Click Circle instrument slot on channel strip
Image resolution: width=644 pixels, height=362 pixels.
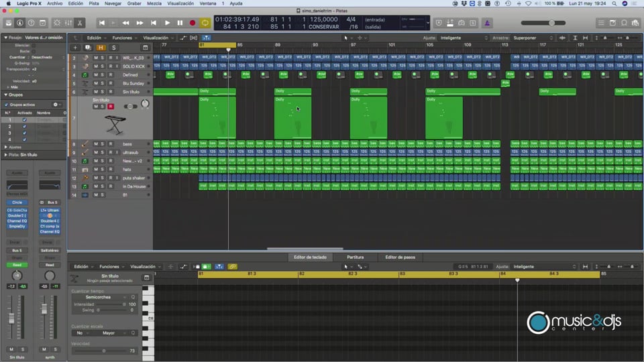coord(17,202)
